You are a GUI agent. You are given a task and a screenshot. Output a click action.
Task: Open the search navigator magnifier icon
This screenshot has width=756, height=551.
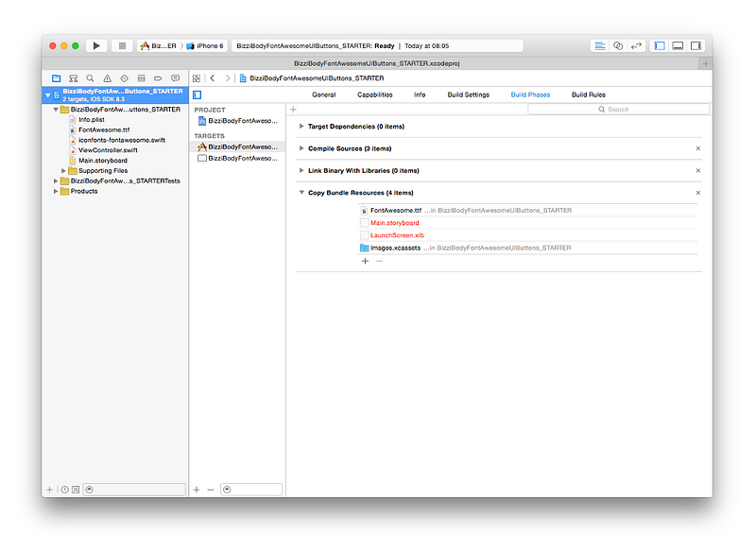click(90, 78)
